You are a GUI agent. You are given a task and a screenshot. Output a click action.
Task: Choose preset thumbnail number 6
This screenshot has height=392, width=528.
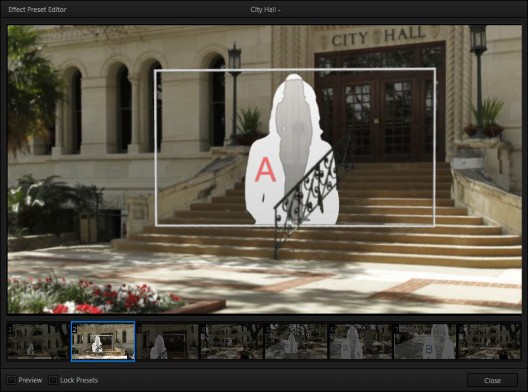coord(360,341)
